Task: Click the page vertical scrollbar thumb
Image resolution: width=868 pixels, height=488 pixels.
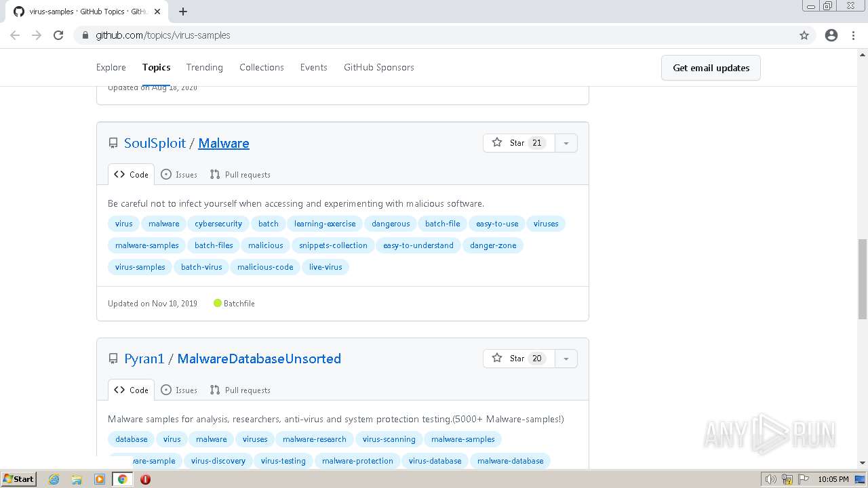Action: [x=862, y=278]
